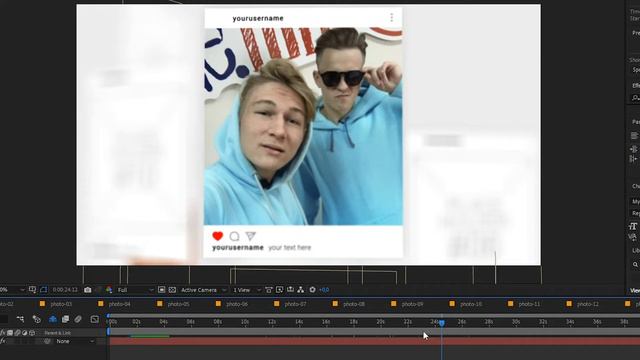Switch to the photo-06 timeline tab
Image resolution: width=640 pixels, height=360 pixels.
(x=237, y=304)
